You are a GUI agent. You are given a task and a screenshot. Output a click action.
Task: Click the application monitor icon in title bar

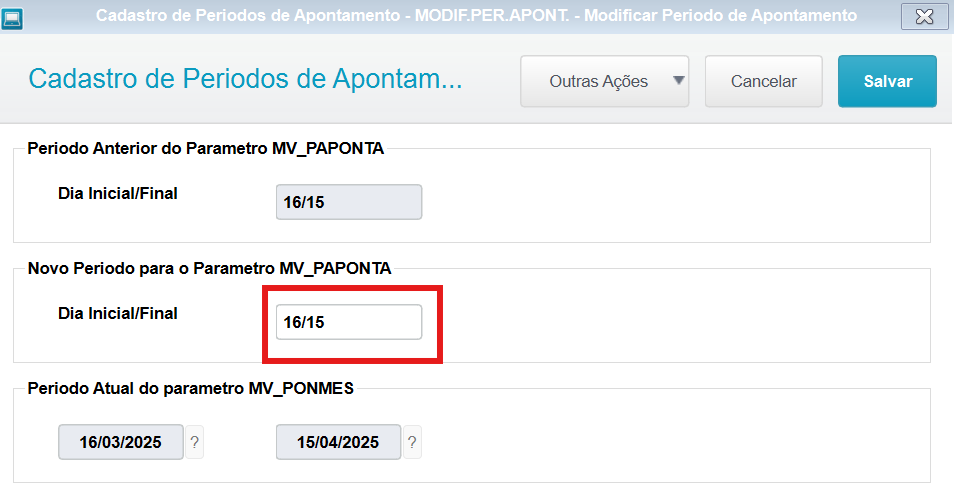click(x=12, y=18)
